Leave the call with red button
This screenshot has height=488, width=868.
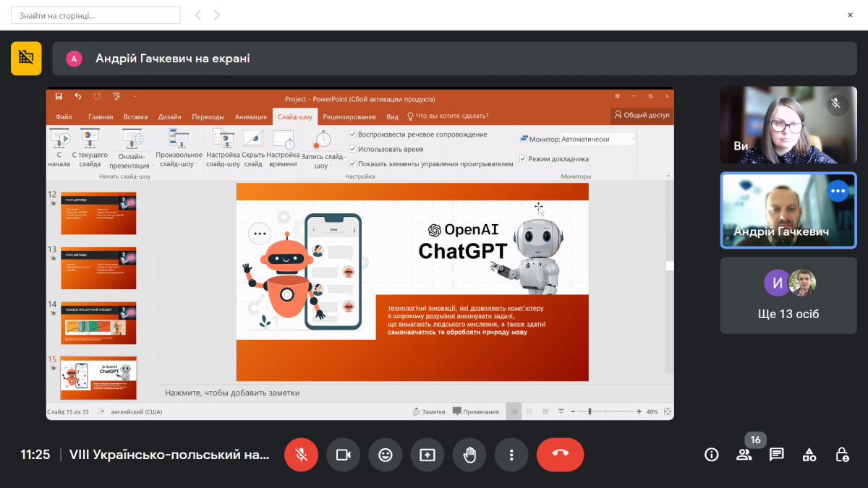(560, 455)
